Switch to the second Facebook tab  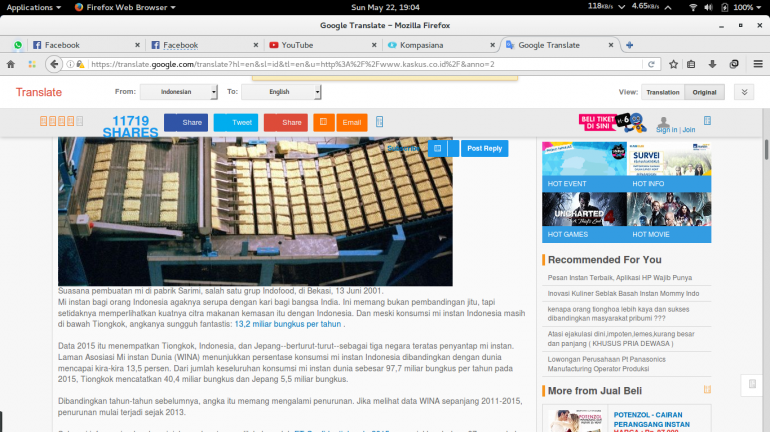(x=204, y=45)
